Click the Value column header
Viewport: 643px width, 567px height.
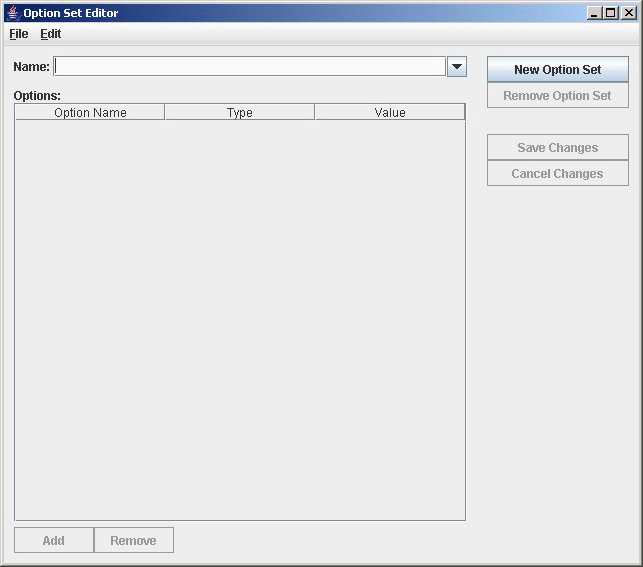(390, 112)
